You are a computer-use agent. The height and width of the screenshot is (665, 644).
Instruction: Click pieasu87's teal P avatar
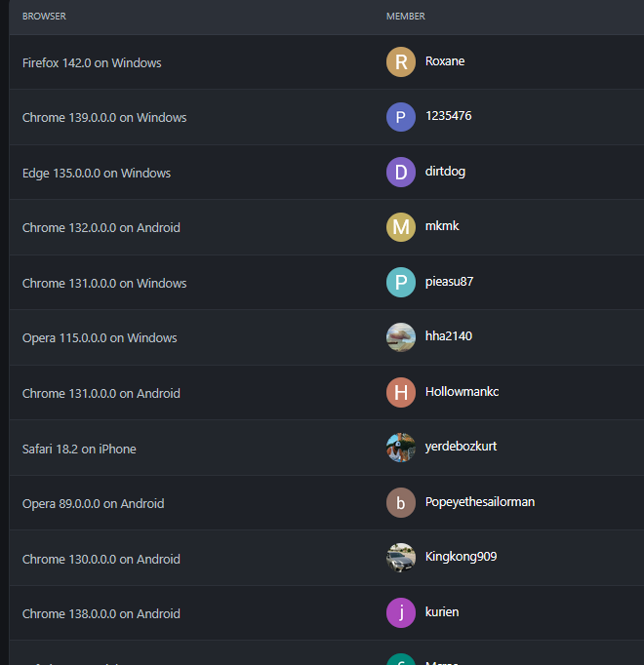[401, 283]
